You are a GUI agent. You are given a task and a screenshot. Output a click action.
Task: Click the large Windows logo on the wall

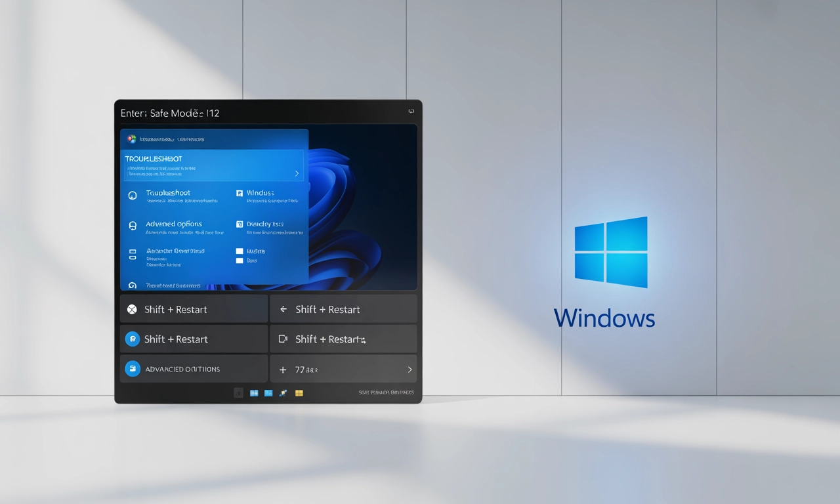tap(611, 252)
